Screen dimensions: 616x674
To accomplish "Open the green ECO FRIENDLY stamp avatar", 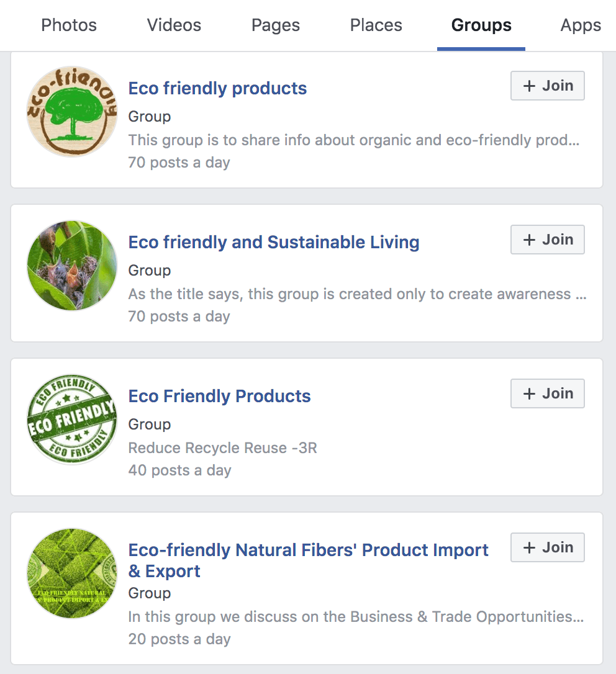I will (72, 420).
